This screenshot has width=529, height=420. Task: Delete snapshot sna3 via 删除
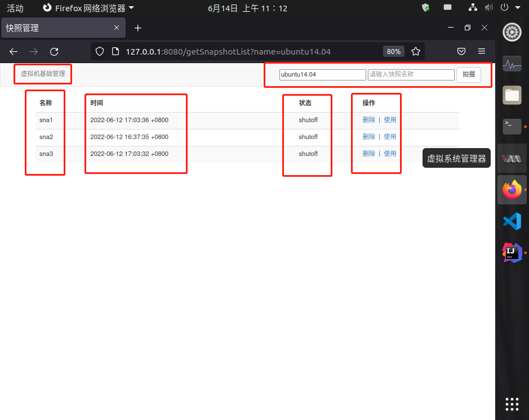[x=369, y=154]
